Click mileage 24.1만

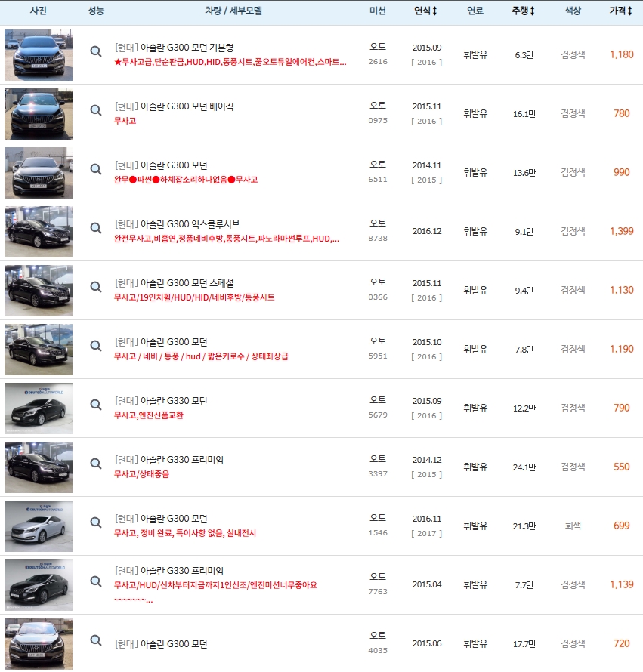coord(524,467)
